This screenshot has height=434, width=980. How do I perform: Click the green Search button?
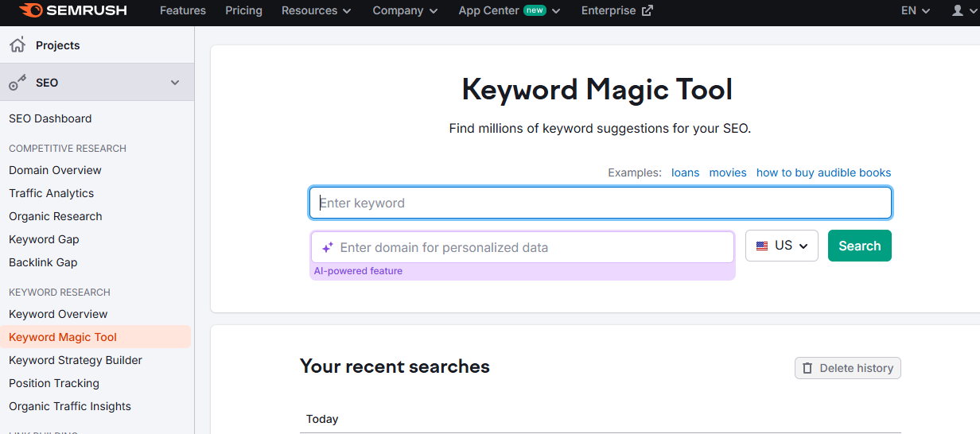(860, 246)
